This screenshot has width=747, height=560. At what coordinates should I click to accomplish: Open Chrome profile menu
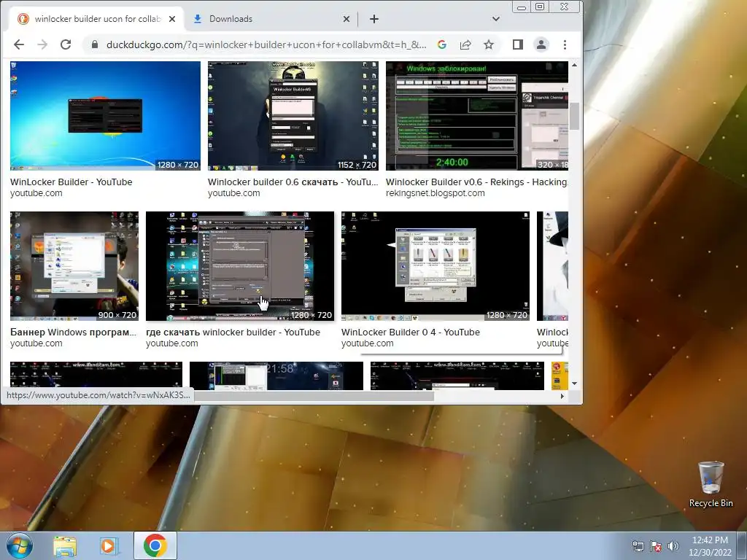pos(541,44)
